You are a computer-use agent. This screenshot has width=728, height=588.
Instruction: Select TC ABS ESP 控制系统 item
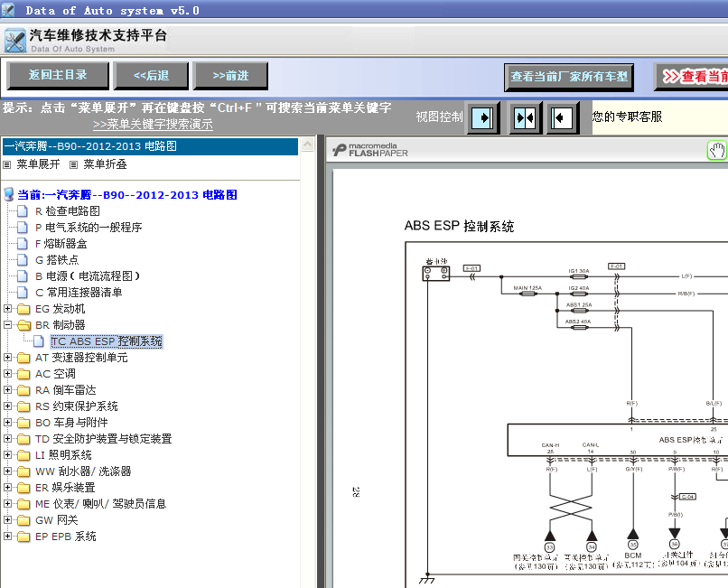click(107, 341)
